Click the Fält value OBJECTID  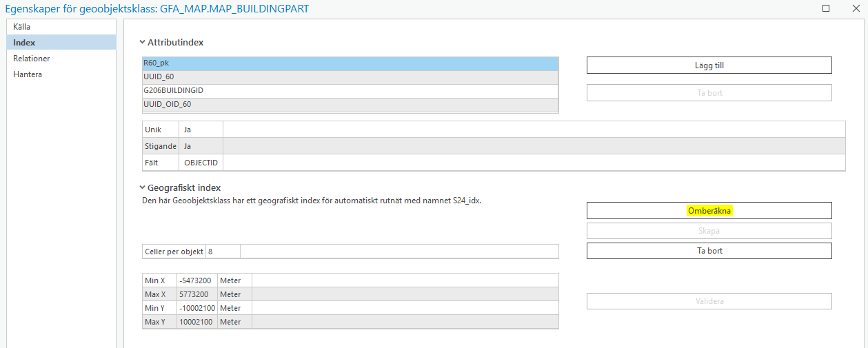(x=200, y=163)
